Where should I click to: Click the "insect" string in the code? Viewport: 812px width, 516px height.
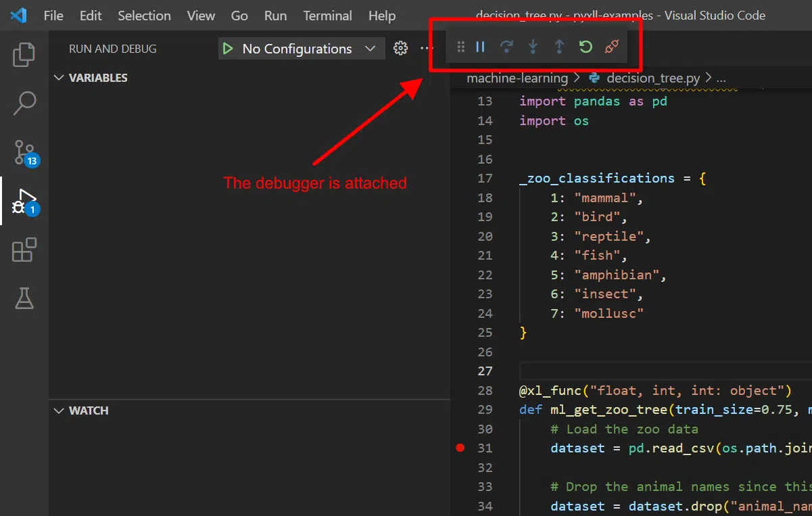click(x=605, y=294)
